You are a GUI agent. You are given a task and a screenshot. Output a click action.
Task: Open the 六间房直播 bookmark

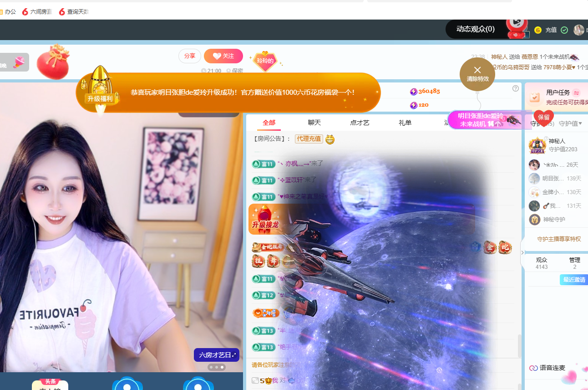click(x=37, y=12)
